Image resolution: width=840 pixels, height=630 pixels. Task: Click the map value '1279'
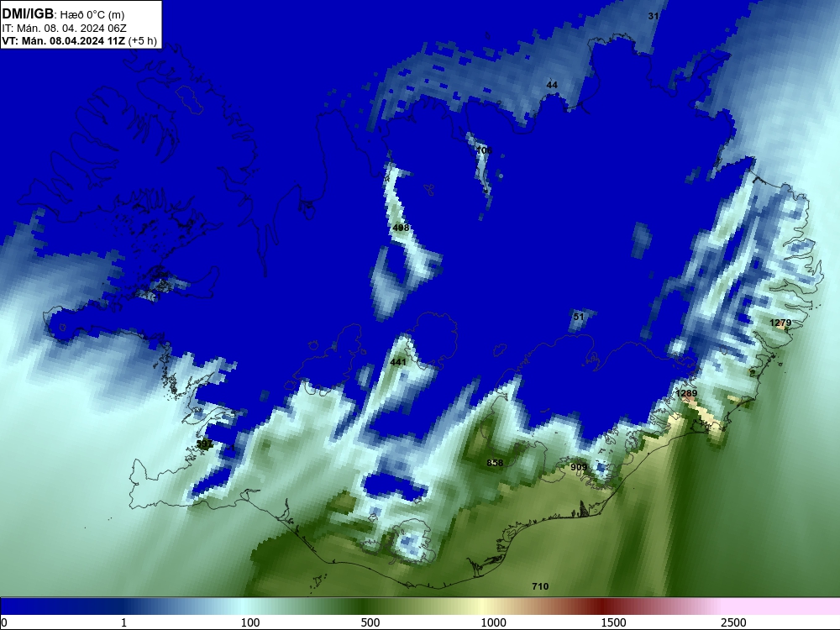pyautogui.click(x=780, y=323)
